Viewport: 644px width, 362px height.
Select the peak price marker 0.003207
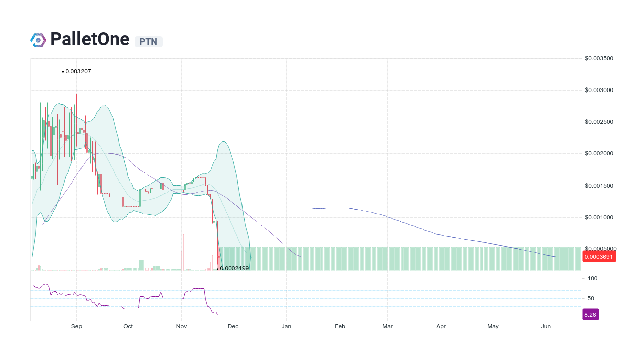(x=76, y=71)
